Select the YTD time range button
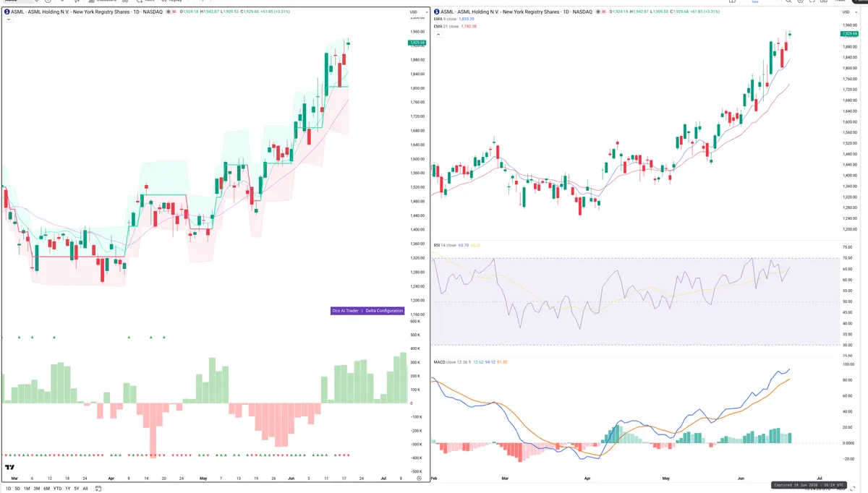The image size is (868, 493). 57,488
